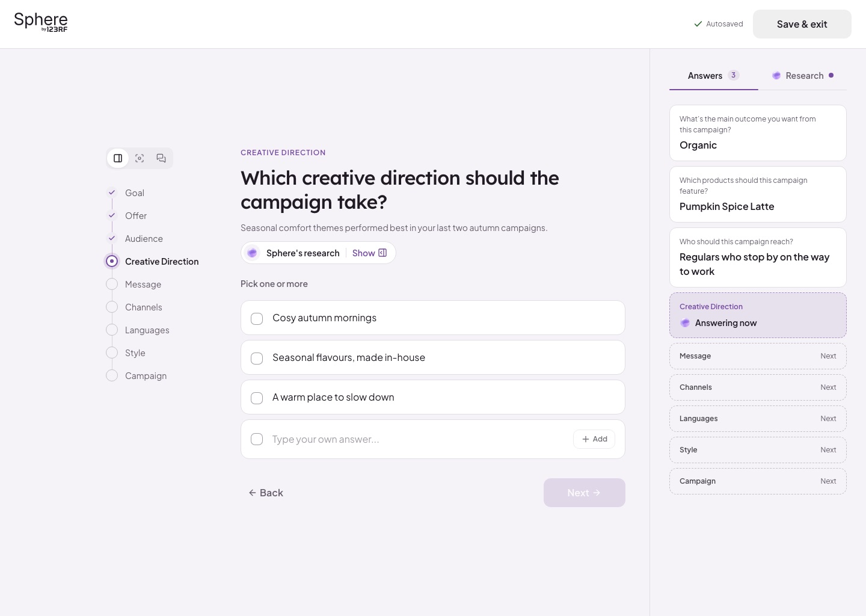The image size is (866, 616).
Task: Click the CREATIVE DIRECTION section heading text
Action: click(x=283, y=153)
